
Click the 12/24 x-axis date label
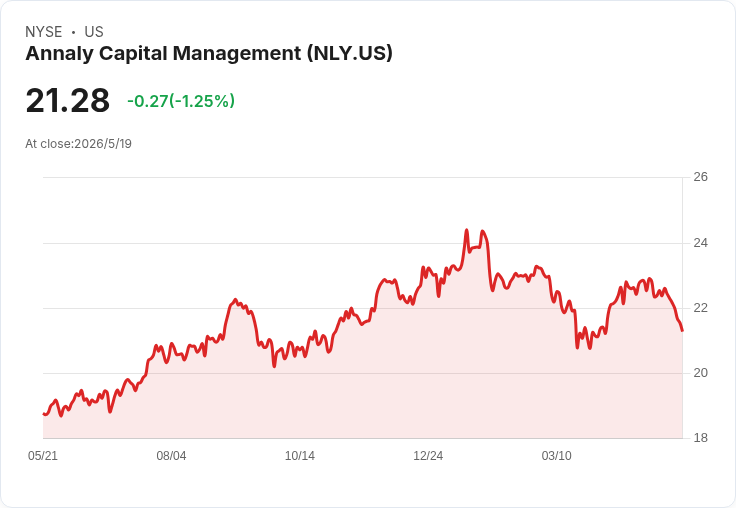point(428,456)
